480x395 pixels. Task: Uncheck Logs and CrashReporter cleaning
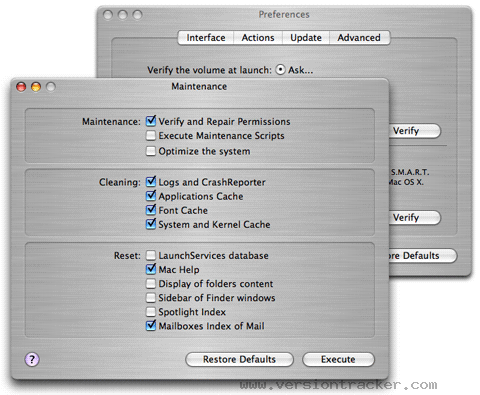151,182
